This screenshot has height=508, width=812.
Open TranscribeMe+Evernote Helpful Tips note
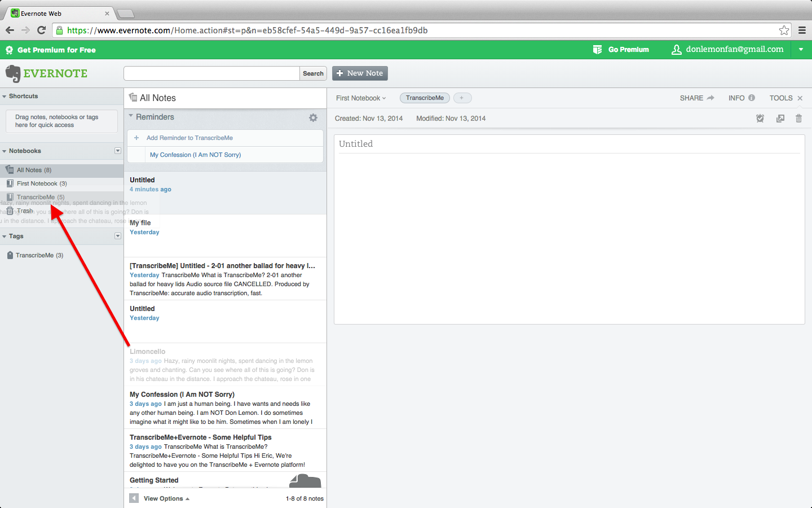click(225, 450)
